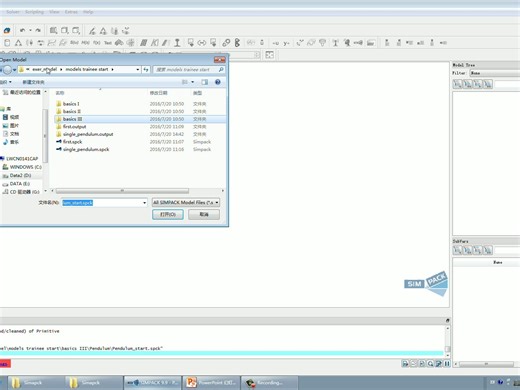Click the sidebar vertical scrollbar in dialog
The height and width of the screenshot is (390, 520).
45,137
